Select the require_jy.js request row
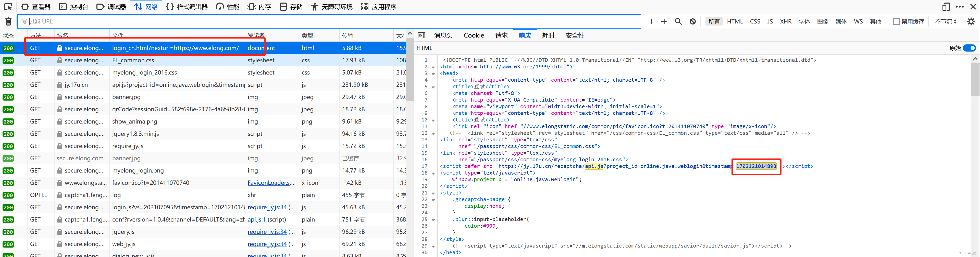This screenshot has height=257, width=980. [203, 146]
